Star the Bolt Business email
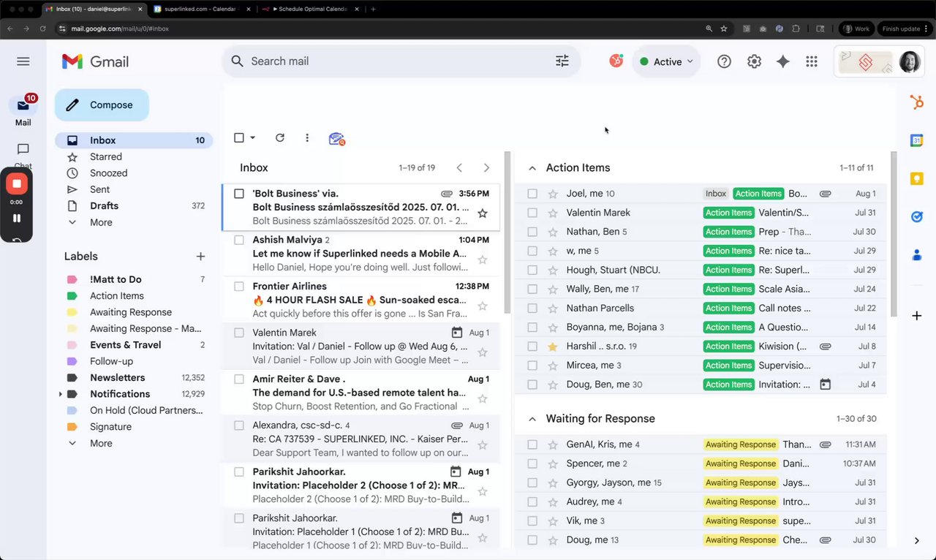Image resolution: width=936 pixels, height=560 pixels. click(482, 213)
